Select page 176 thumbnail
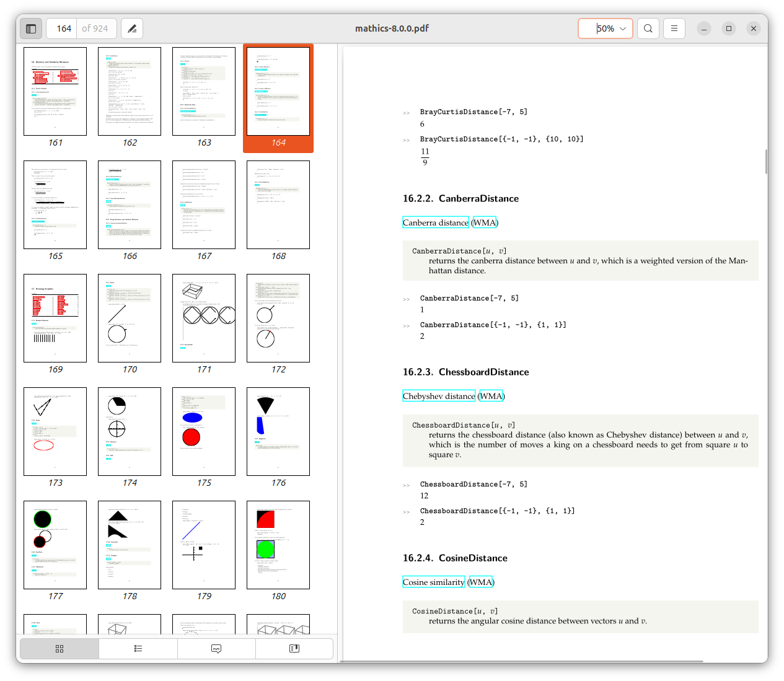Image resolution: width=784 pixels, height=681 pixels. coord(278,432)
